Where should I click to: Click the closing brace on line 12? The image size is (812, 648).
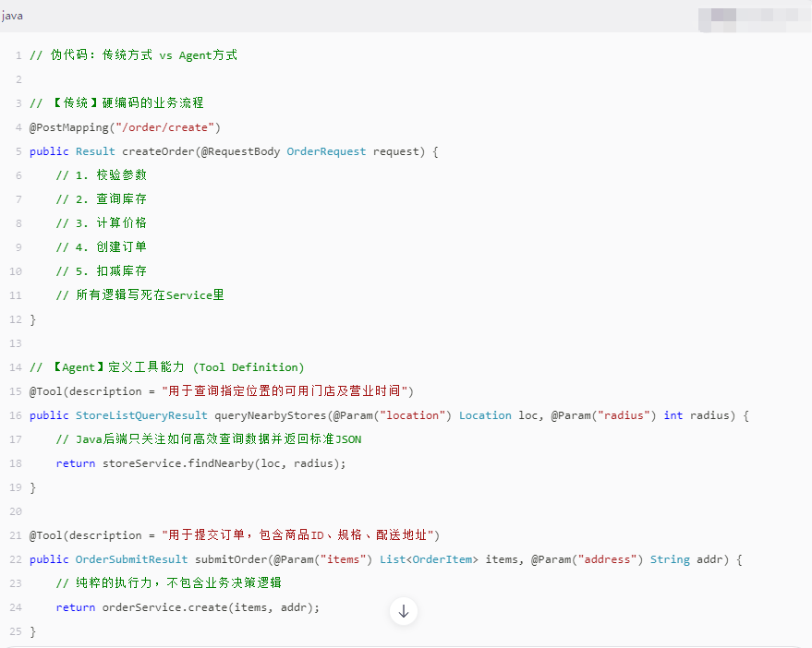[x=32, y=319]
